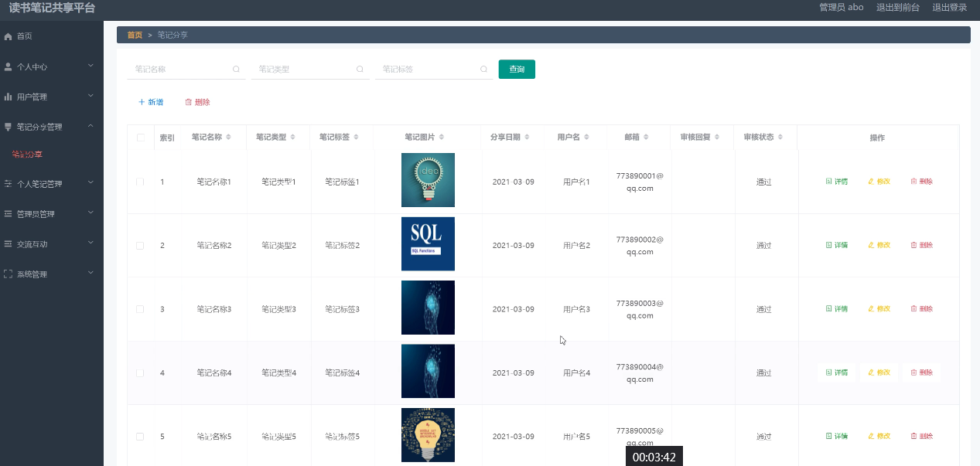Click the home icon beside 首页 in sidebar
980x466 pixels.
tap(9, 36)
